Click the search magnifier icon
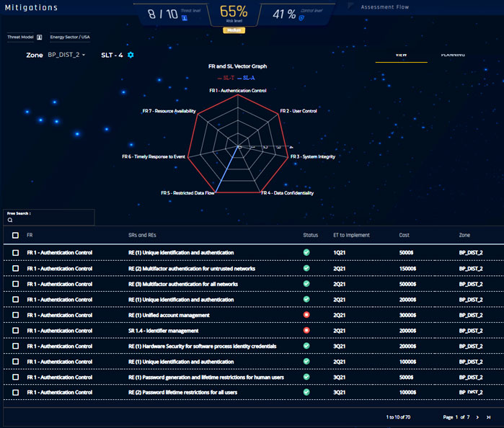 pos(10,220)
